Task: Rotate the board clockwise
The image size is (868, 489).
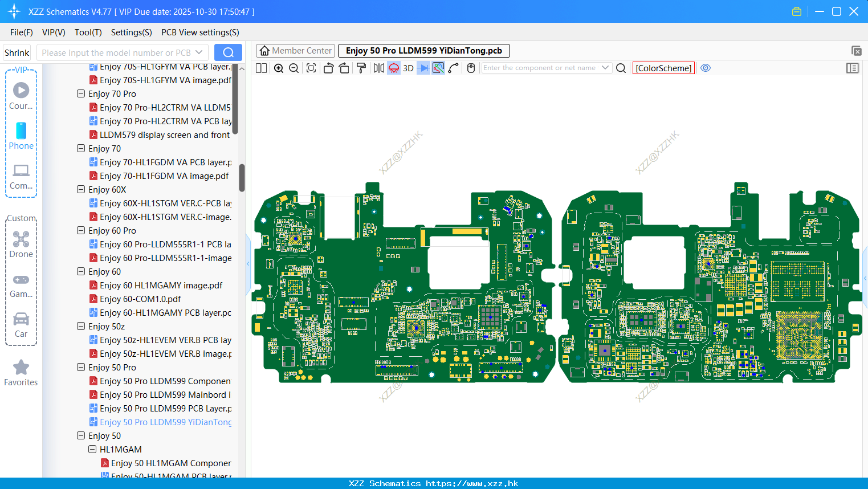Action: click(344, 68)
